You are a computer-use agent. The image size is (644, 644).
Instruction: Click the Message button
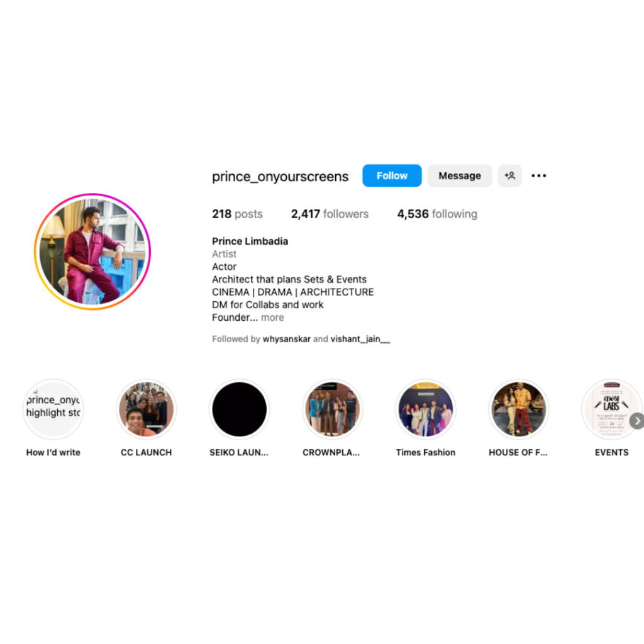tap(460, 176)
